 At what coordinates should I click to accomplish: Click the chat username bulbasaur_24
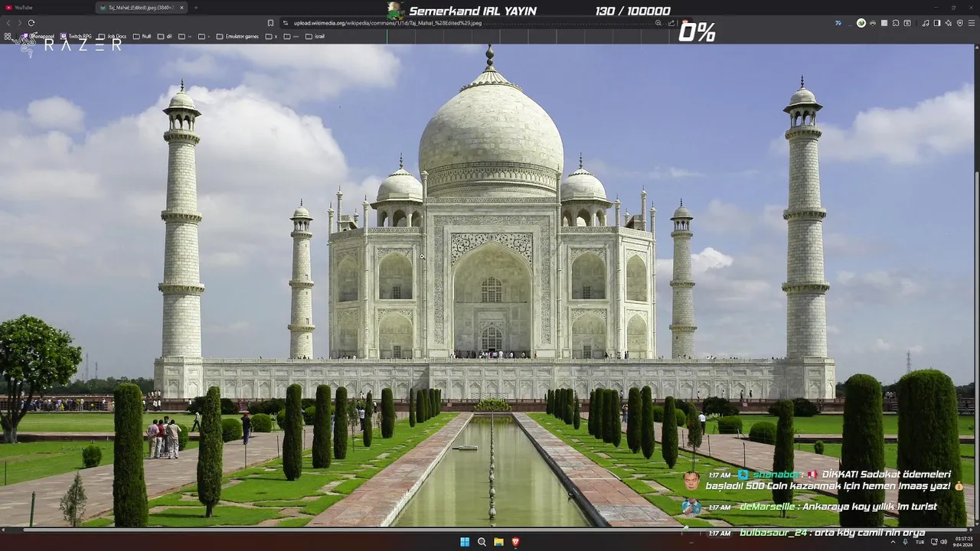click(x=773, y=533)
